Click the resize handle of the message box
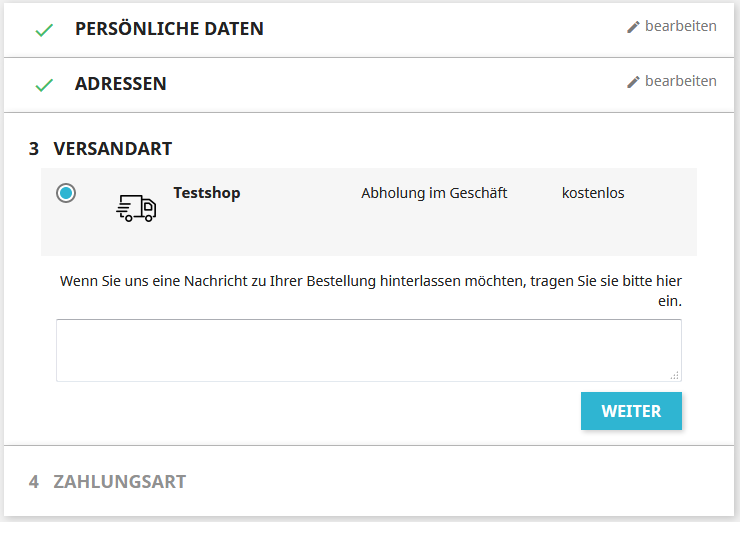Screen dimensions: 747x533 [x=674, y=375]
